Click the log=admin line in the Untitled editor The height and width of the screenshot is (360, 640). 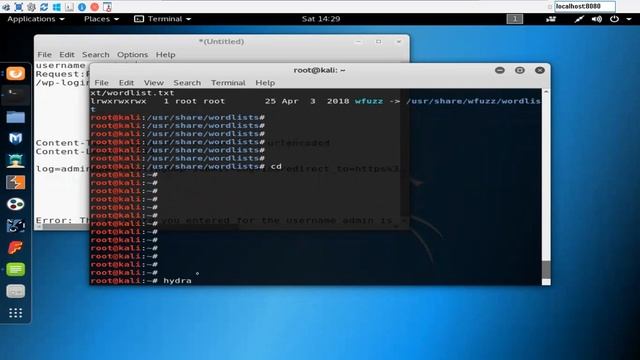[62, 169]
